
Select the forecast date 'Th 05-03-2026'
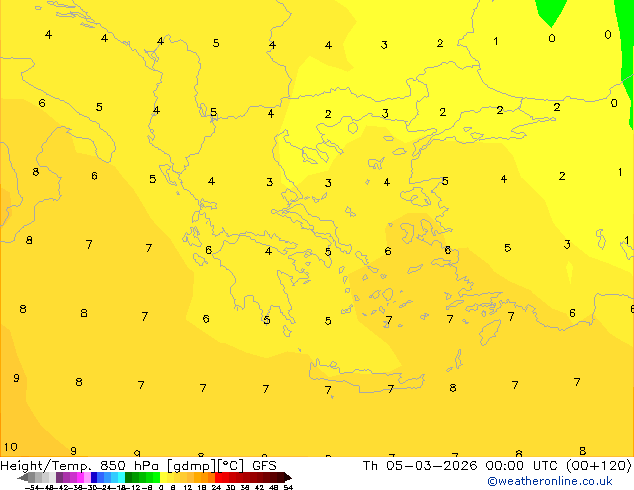420,466
